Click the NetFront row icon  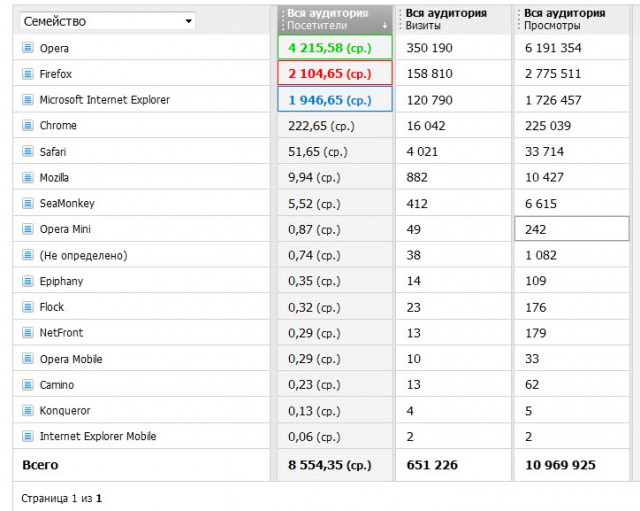(x=27, y=333)
